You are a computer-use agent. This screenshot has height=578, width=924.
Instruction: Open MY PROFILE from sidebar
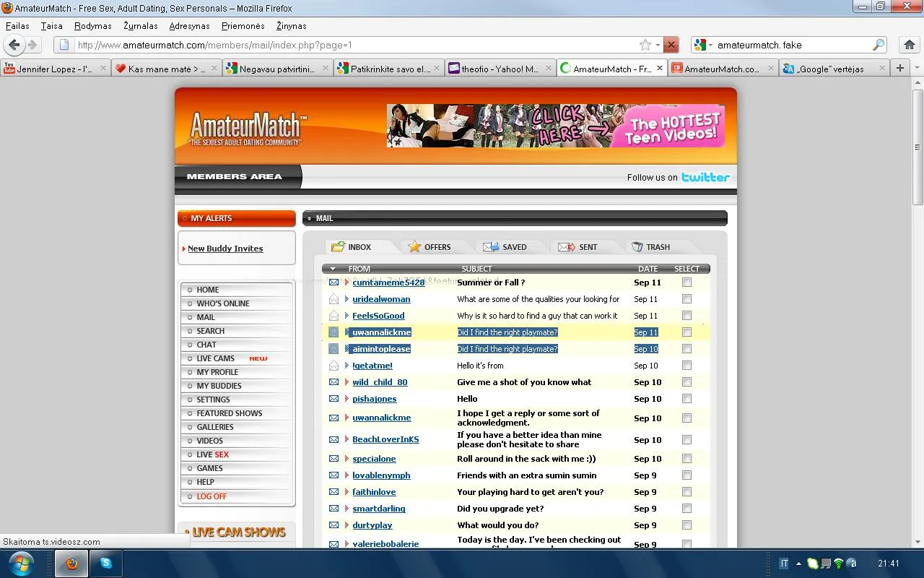click(x=217, y=372)
